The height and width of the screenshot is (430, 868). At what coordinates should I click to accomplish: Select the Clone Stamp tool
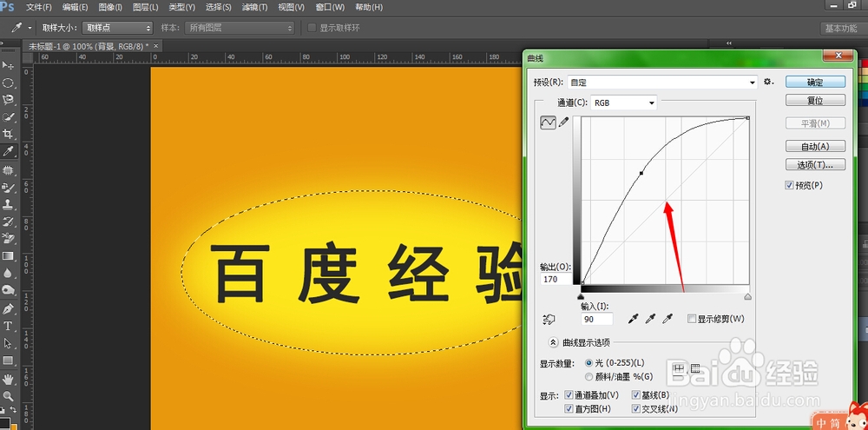pyautogui.click(x=9, y=204)
